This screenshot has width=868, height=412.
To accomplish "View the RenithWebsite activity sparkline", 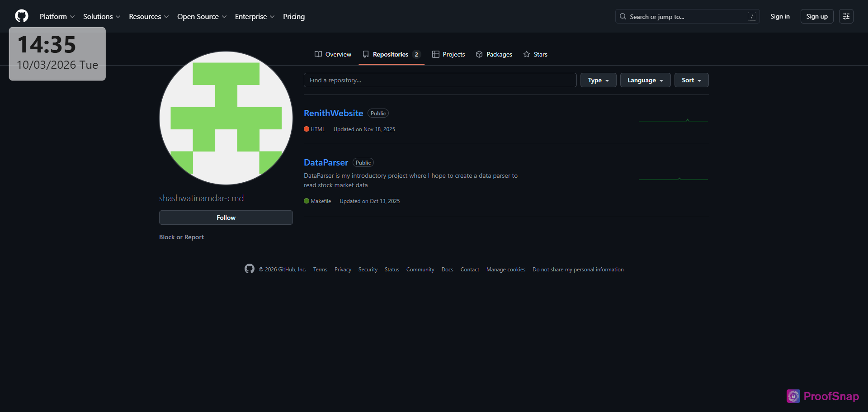I will pos(673,120).
